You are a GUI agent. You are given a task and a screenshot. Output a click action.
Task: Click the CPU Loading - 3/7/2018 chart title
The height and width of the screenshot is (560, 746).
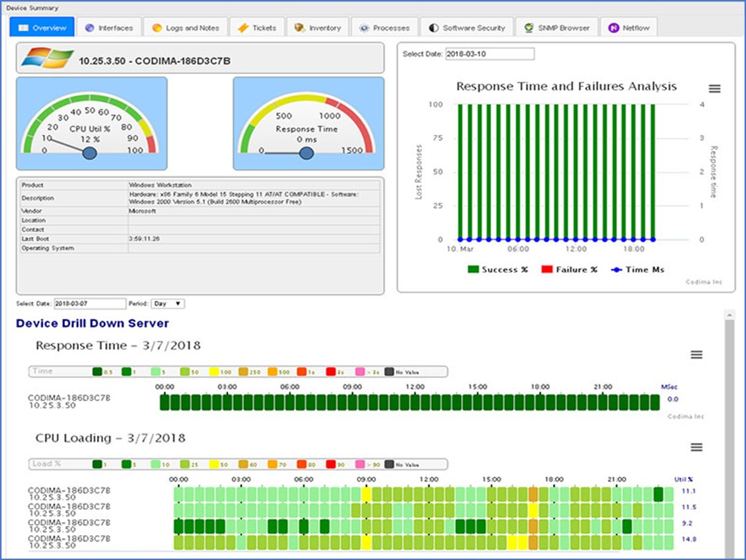click(x=111, y=438)
